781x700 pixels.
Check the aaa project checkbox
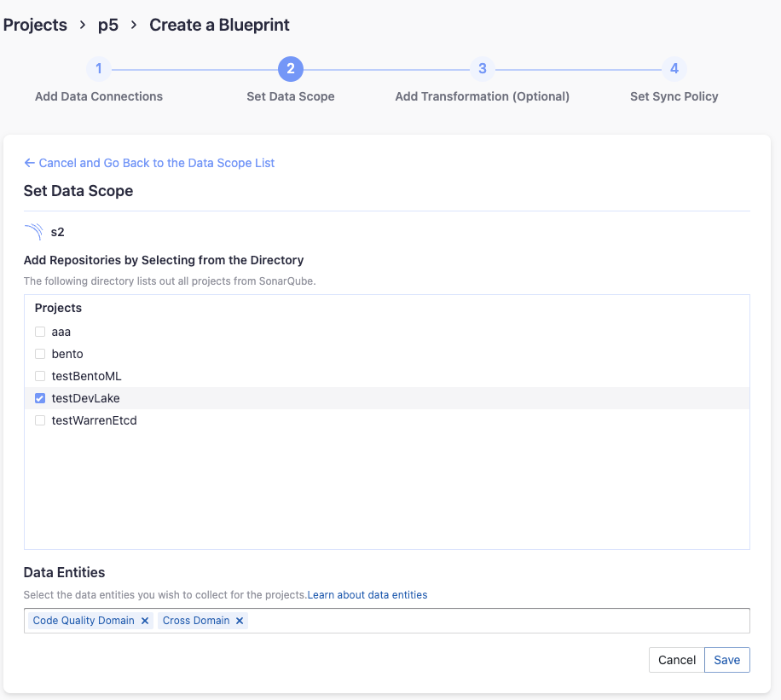point(40,332)
